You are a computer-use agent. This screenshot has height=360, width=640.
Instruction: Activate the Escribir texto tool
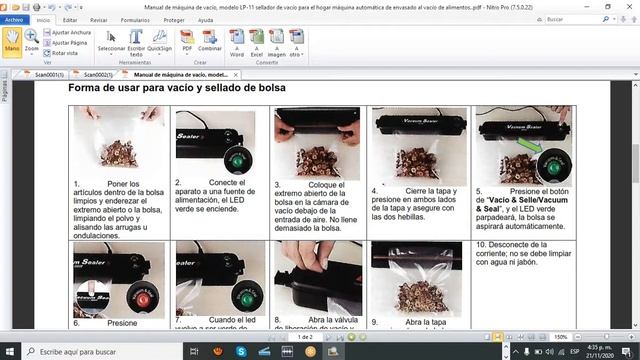point(136,42)
